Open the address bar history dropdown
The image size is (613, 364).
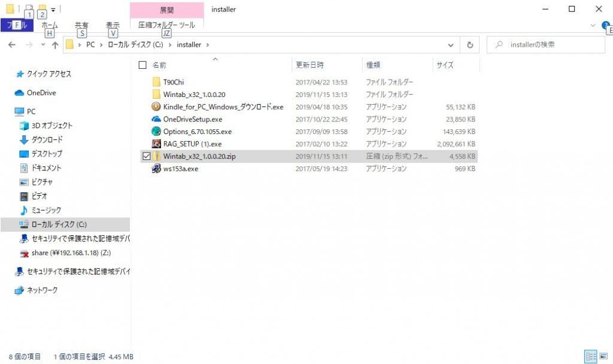(x=451, y=44)
